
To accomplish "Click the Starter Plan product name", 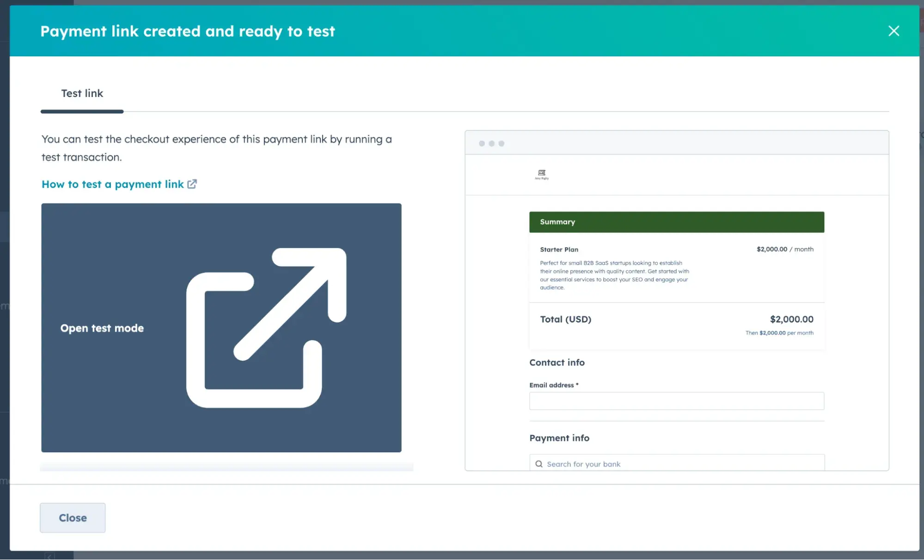I will coord(559,250).
